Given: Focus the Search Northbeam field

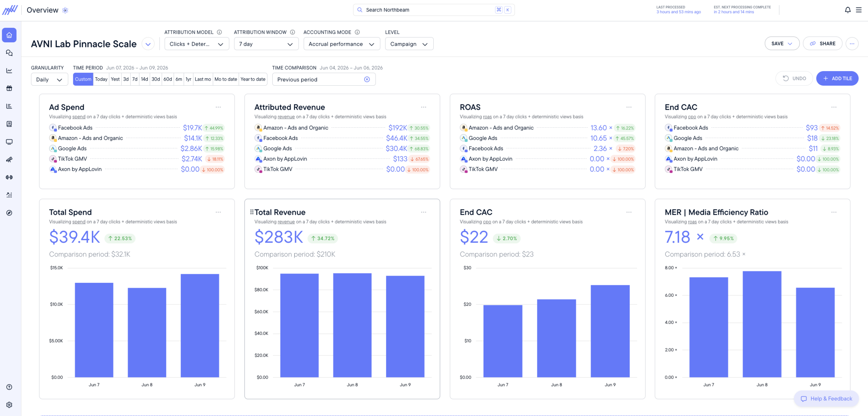Looking at the screenshot, I should [x=434, y=10].
